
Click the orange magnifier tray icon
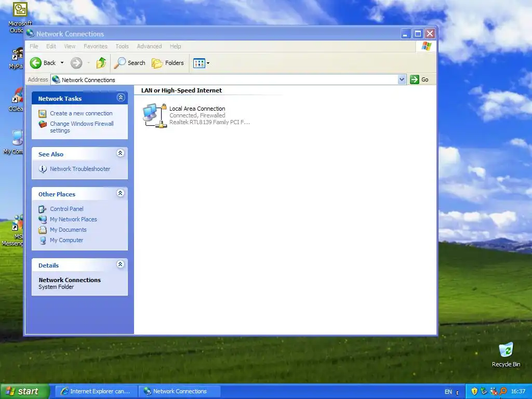503,391
